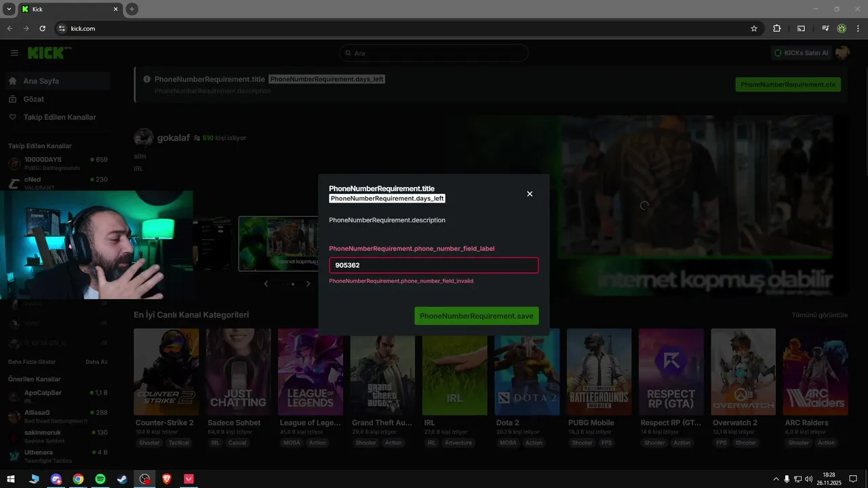The height and width of the screenshot is (488, 868).
Task: Click MOBA tag under League of Legends
Action: [x=292, y=443]
